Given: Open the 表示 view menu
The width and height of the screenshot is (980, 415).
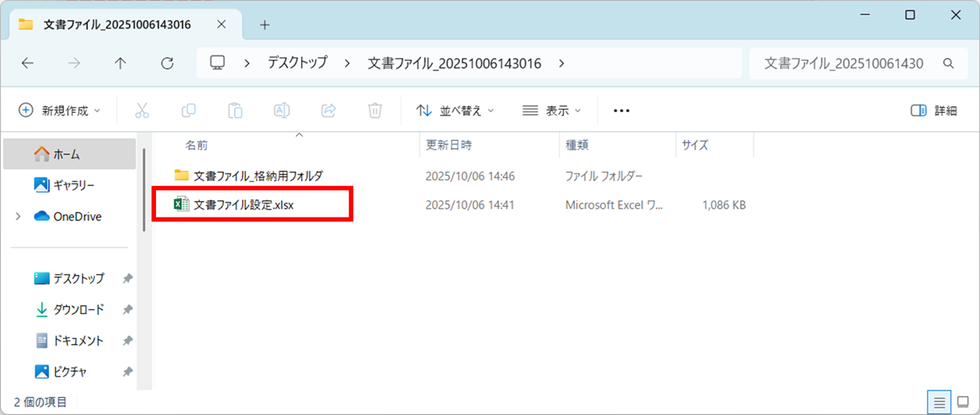Looking at the screenshot, I should click(552, 110).
